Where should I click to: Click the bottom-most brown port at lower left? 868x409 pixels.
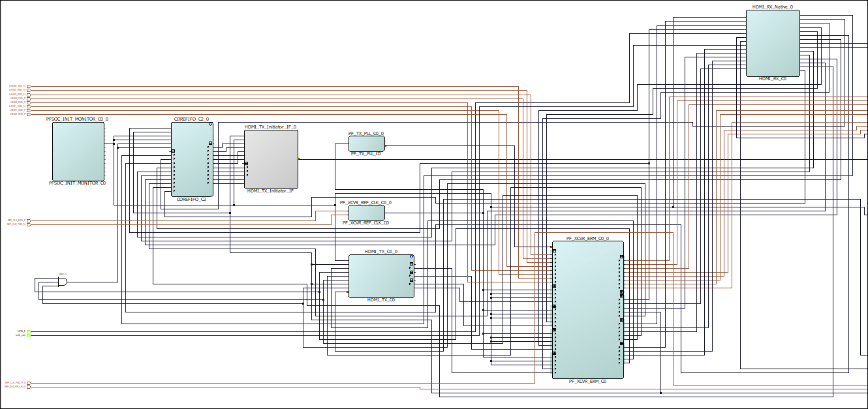(28, 387)
